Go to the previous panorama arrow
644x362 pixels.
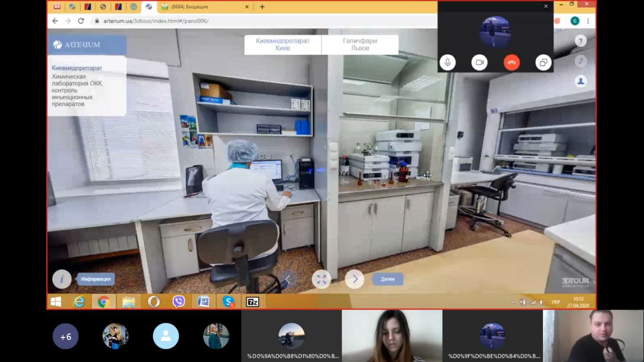288,279
